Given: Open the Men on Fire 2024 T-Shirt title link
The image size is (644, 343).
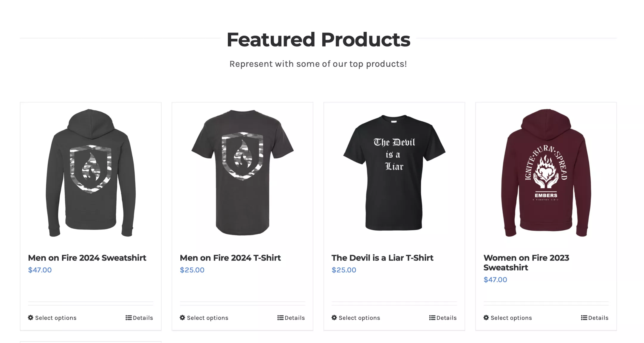Looking at the screenshot, I should click(230, 258).
